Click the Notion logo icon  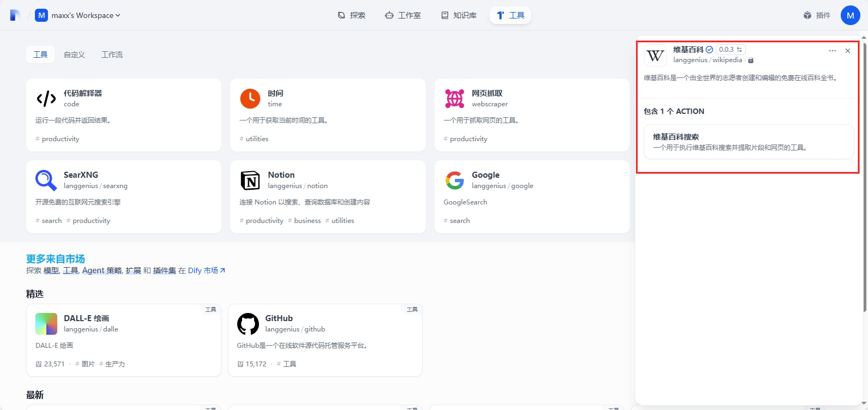[250, 180]
